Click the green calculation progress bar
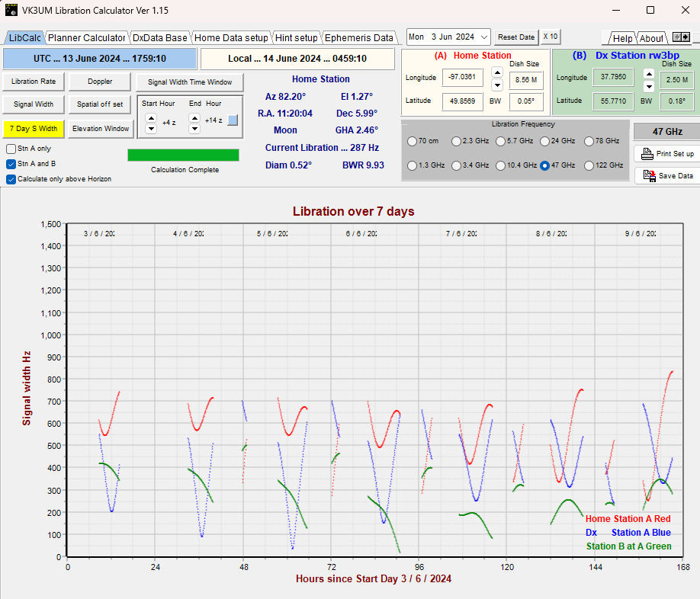Screen dimensions: 700x599 [183, 155]
